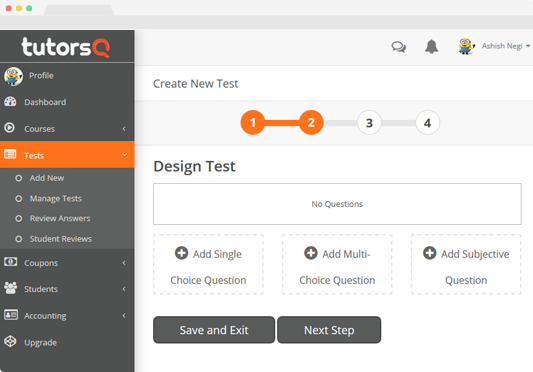Click the No Questions box
This screenshot has width=533, height=372.
click(337, 204)
